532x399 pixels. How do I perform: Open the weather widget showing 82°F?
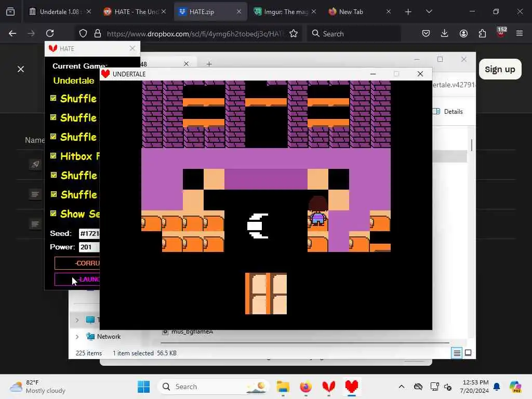pyautogui.click(x=37, y=387)
